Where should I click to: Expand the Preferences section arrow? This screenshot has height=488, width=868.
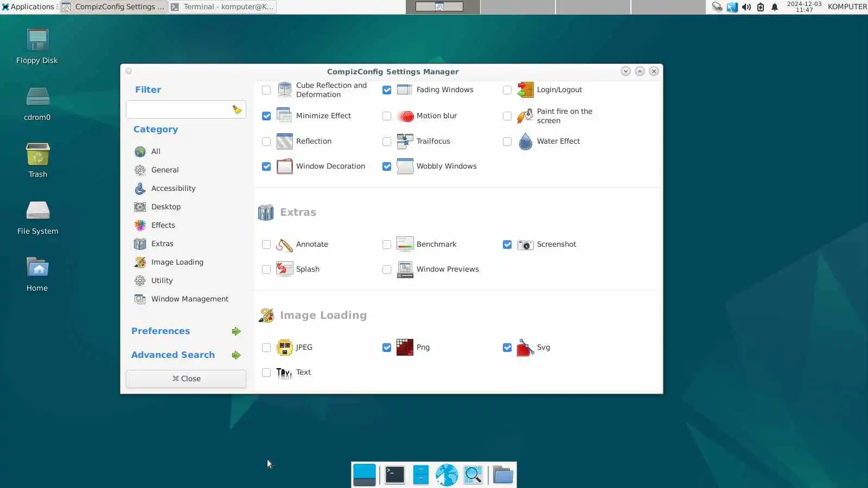coord(236,331)
